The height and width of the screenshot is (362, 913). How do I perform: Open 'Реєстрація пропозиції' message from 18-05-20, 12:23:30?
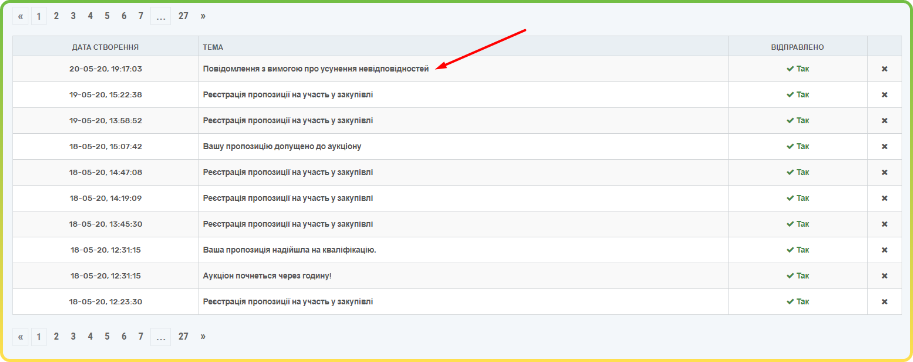pyautogui.click(x=288, y=302)
